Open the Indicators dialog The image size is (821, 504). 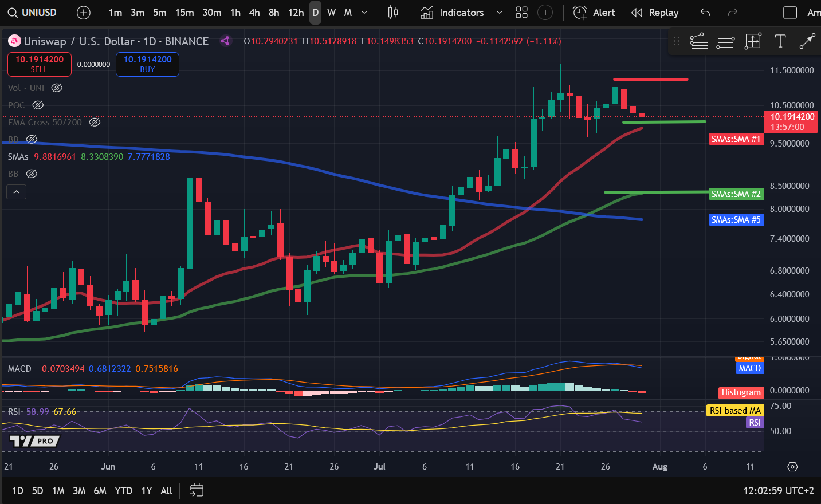(x=452, y=13)
